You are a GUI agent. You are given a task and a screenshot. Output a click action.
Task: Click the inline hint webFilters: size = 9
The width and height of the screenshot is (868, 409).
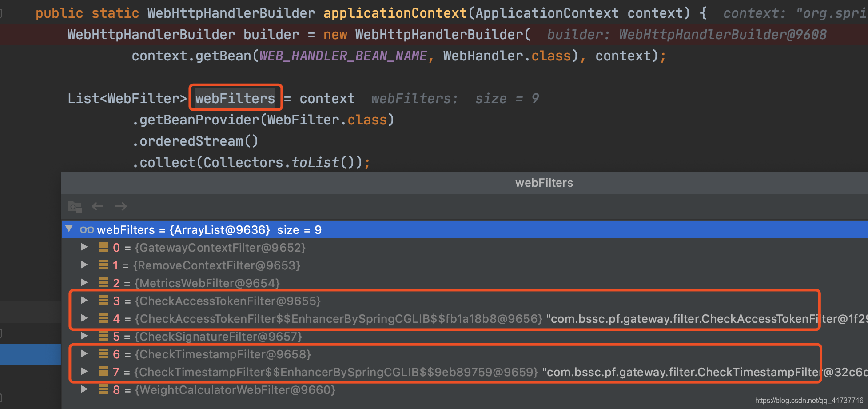[455, 99]
